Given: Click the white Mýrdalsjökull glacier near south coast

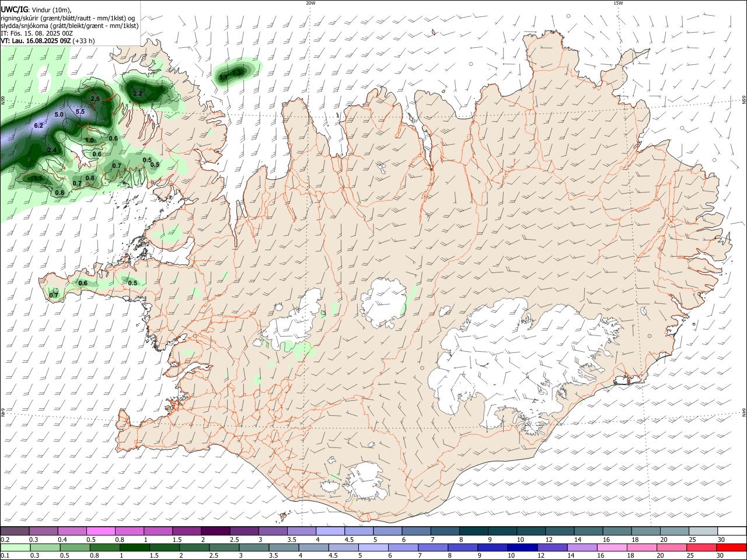Looking at the screenshot, I should pyautogui.click(x=366, y=481).
